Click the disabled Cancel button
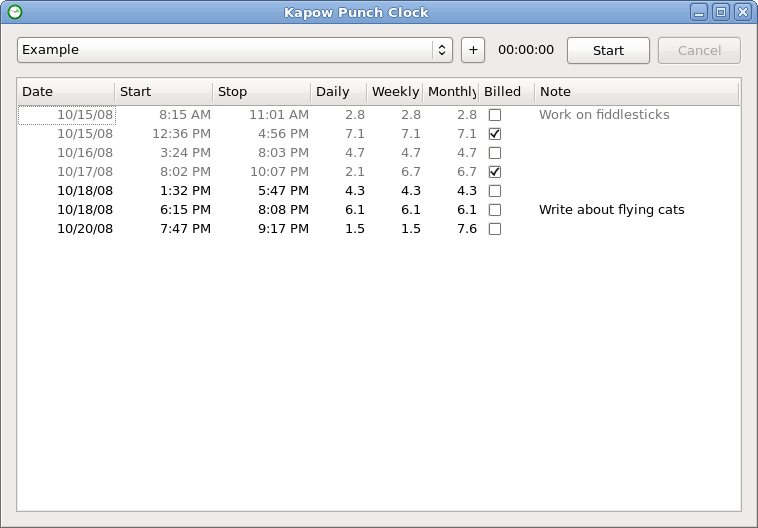The image size is (758, 528). [699, 50]
